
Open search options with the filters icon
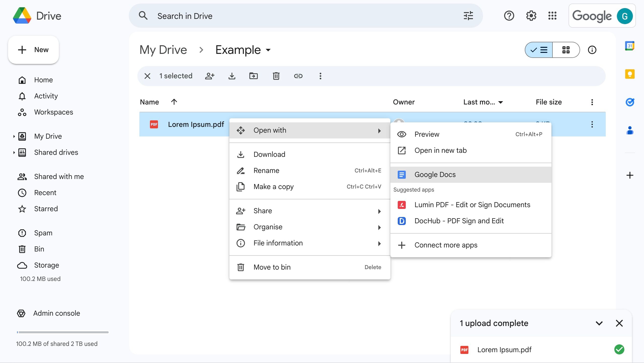tap(468, 16)
